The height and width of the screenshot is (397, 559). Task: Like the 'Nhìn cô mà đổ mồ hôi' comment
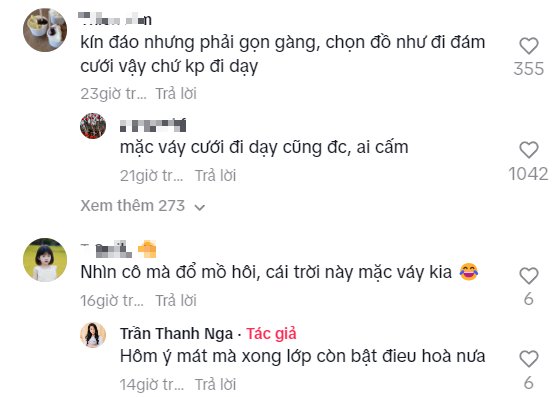pos(529,276)
